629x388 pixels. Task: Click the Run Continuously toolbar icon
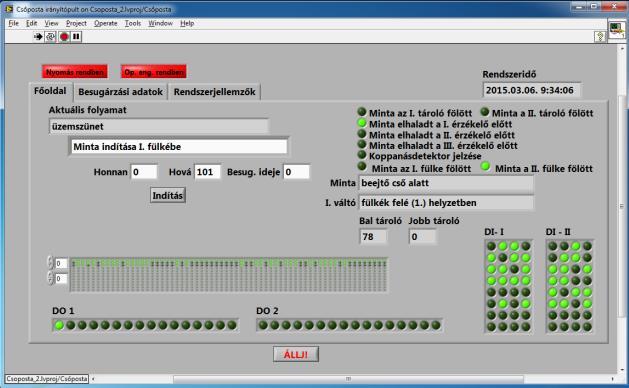pos(50,37)
